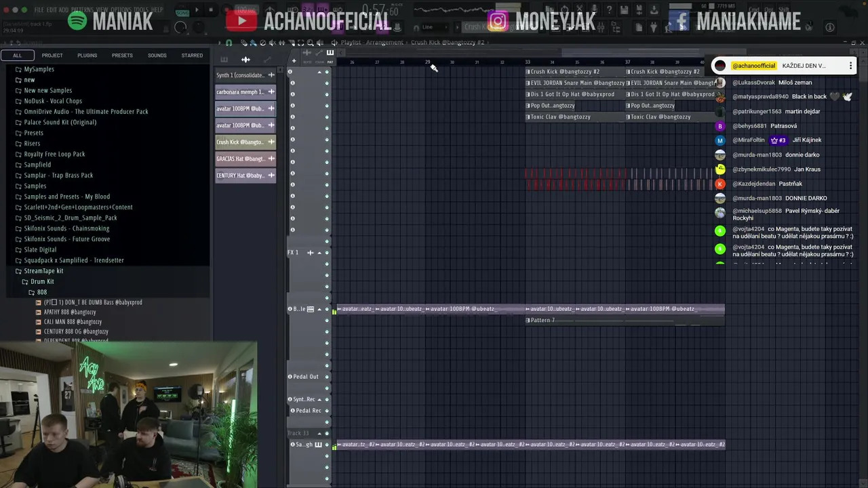Click piano icon on B..le track header

310,309
